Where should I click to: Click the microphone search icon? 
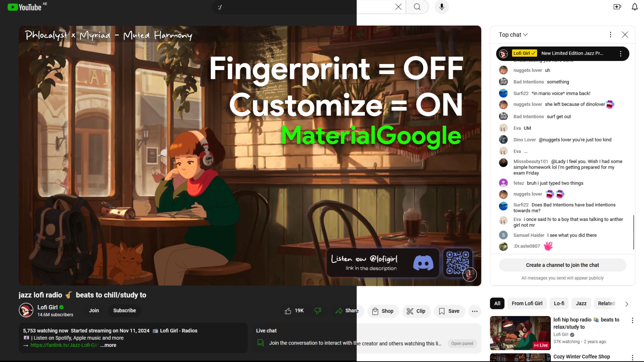pos(441,7)
